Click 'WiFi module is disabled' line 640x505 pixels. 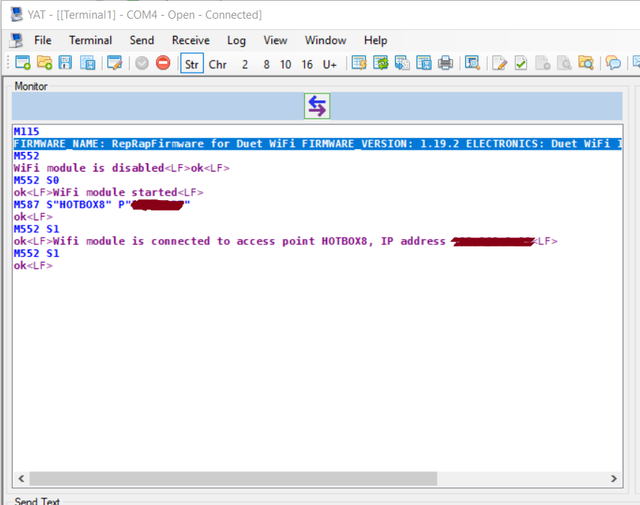point(122,168)
